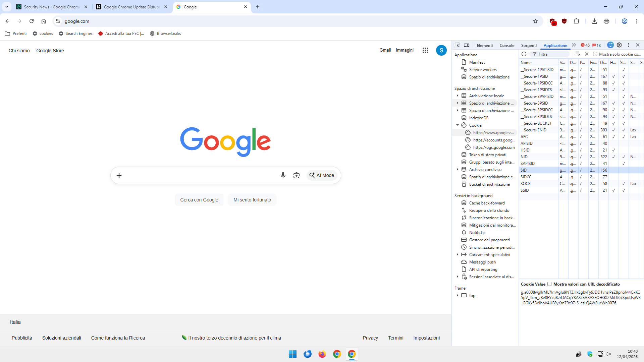644x362 pixels.
Task: Tick 'Mostra valori con URL decodificato' checkbox
Action: click(549, 284)
